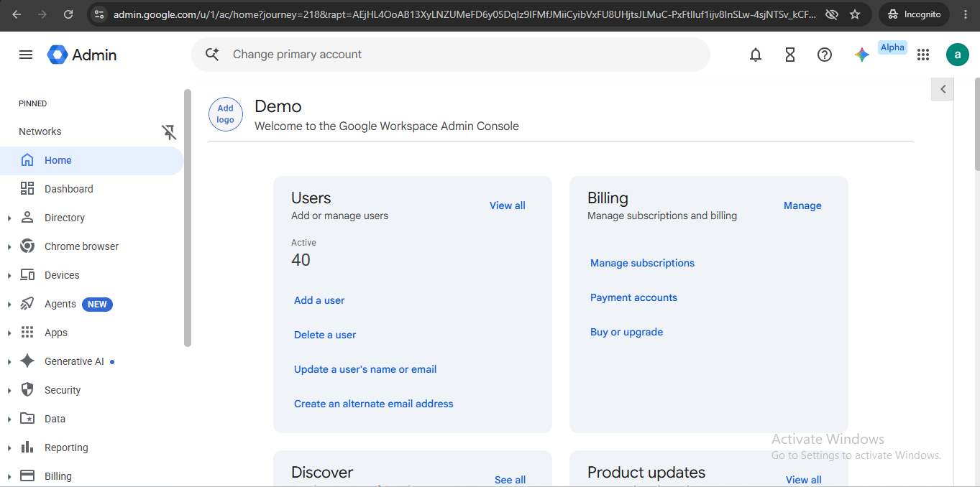The width and height of the screenshot is (980, 487).
Task: Click the Generative AI sparkle icon
Action: coord(27,361)
